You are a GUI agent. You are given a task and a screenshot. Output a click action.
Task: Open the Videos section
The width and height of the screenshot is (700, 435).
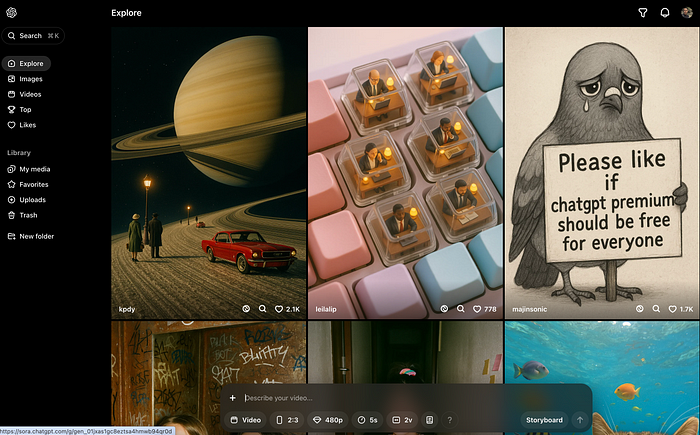(x=25, y=94)
